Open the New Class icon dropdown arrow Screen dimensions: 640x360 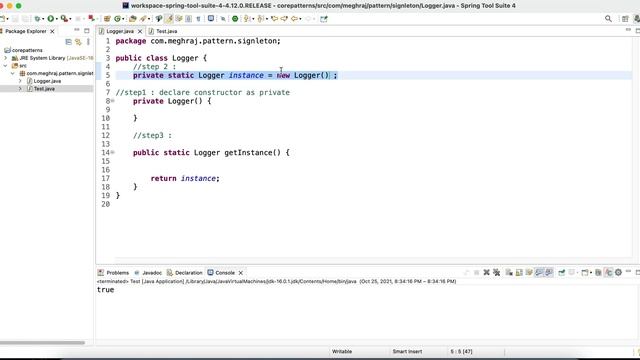[123, 19]
